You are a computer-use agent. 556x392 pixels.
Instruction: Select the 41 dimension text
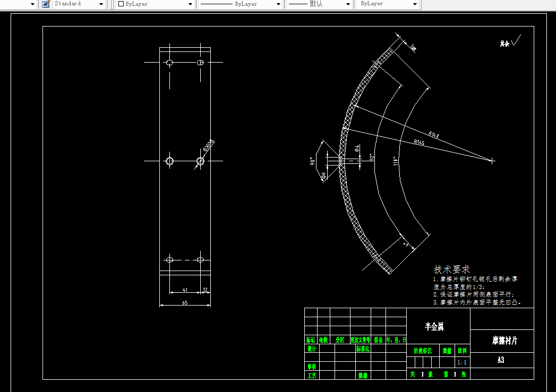pos(185,290)
